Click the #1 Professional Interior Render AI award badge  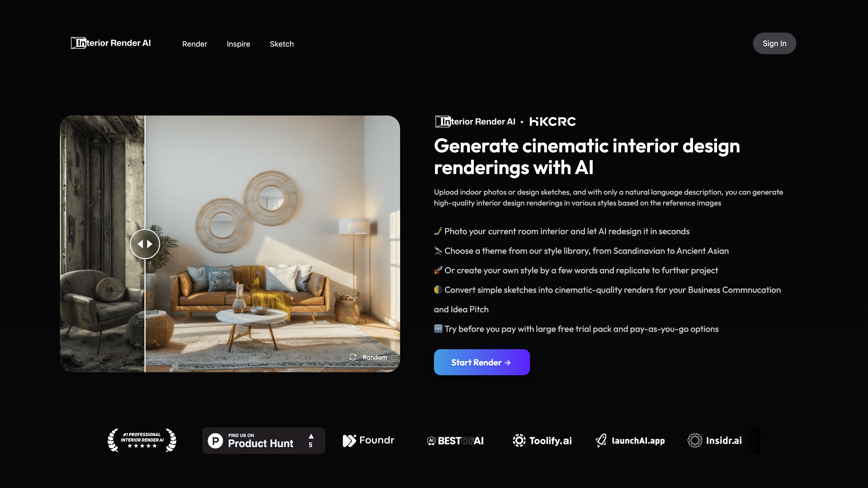[141, 440]
